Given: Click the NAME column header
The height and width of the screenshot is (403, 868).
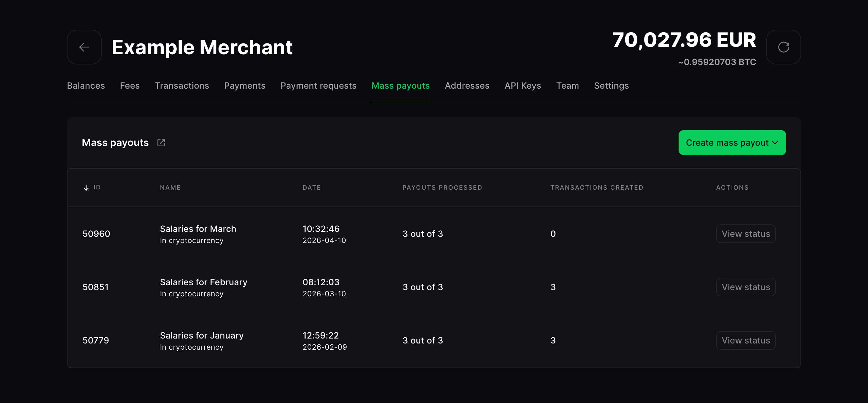Looking at the screenshot, I should coord(170,188).
